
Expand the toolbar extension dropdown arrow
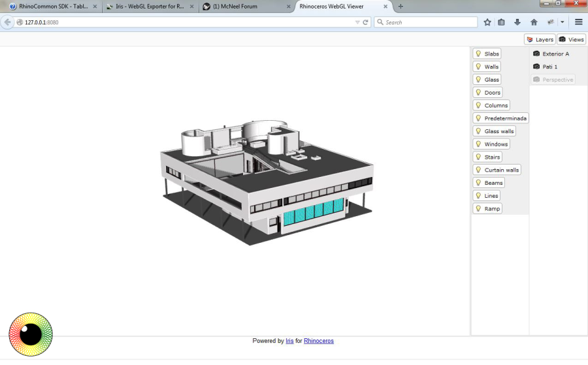[x=562, y=22]
